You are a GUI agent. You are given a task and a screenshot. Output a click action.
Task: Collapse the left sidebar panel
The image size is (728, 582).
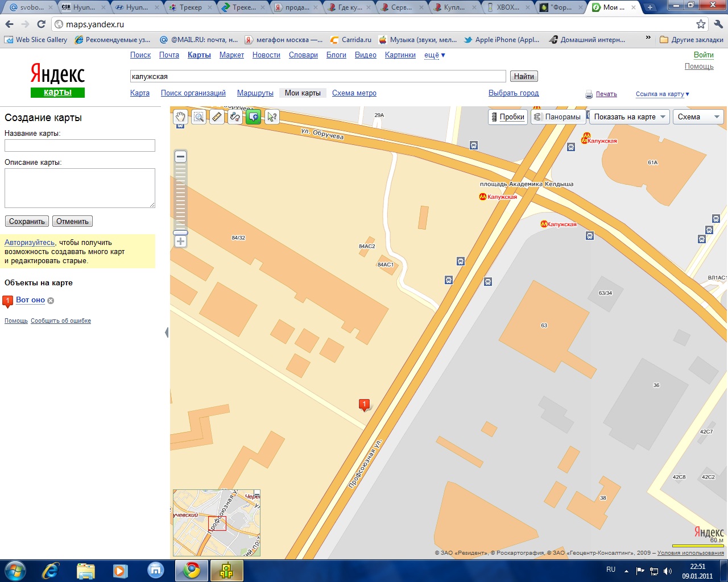tap(167, 332)
